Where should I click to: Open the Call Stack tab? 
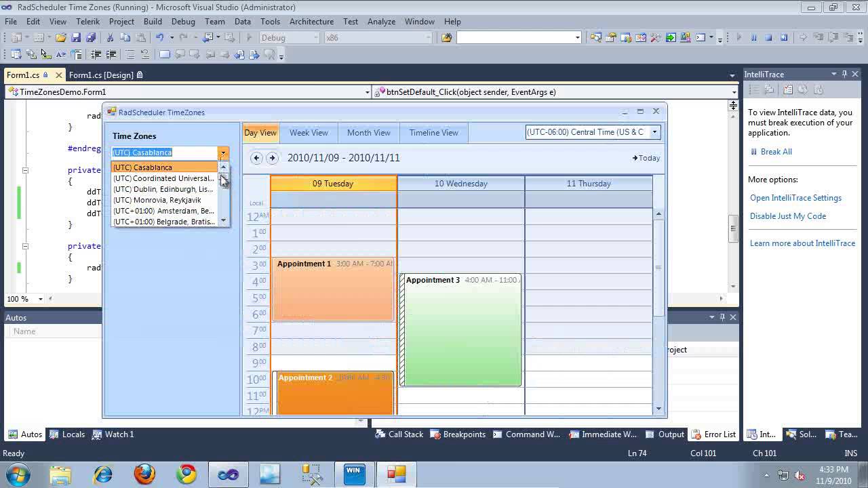(x=399, y=434)
